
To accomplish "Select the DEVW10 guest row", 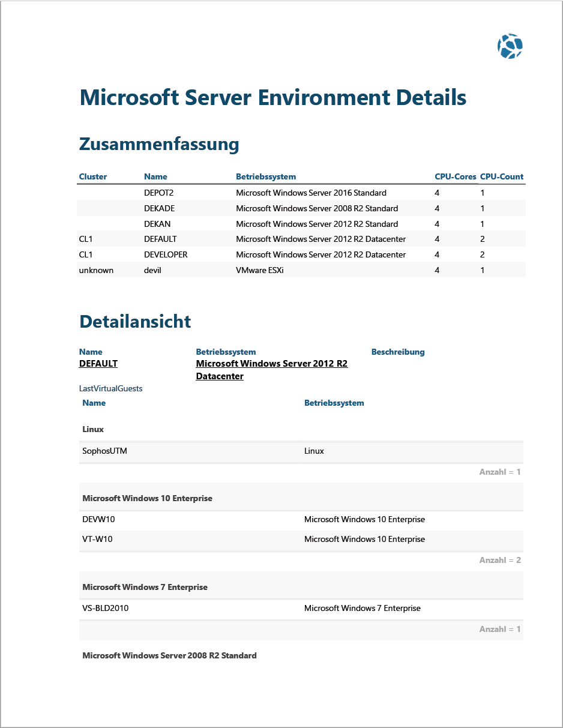I will [301, 520].
